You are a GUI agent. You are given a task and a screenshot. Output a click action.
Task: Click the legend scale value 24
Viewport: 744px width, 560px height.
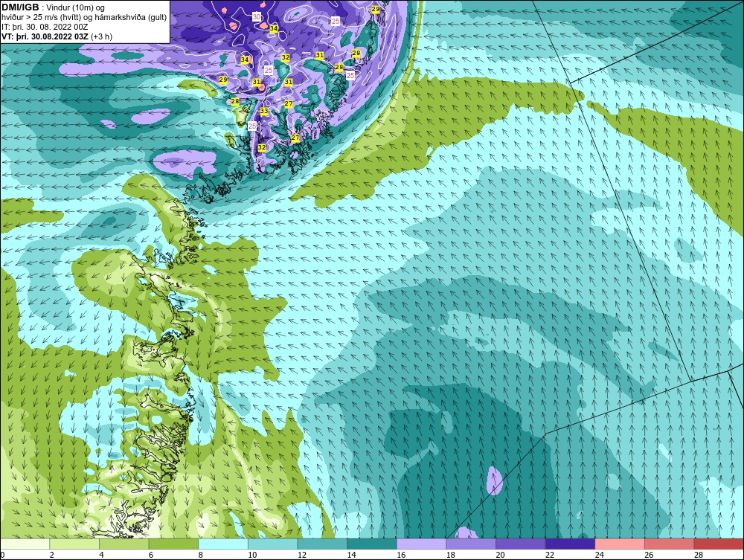(x=599, y=555)
